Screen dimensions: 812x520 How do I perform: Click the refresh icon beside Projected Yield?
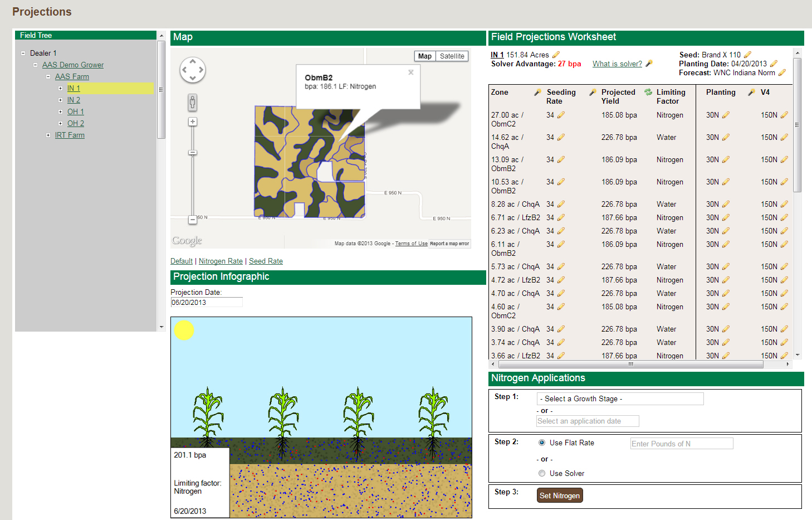(648, 93)
